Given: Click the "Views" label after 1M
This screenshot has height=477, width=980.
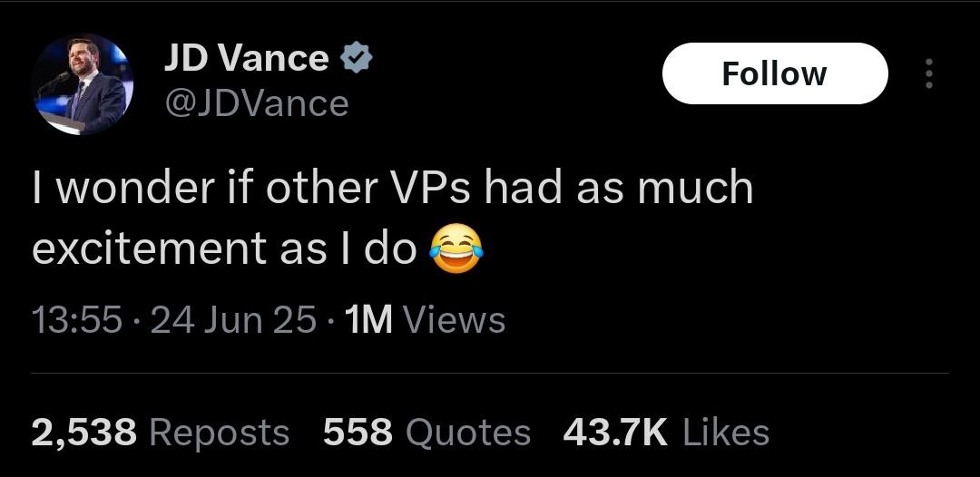Looking at the screenshot, I should pos(453,320).
